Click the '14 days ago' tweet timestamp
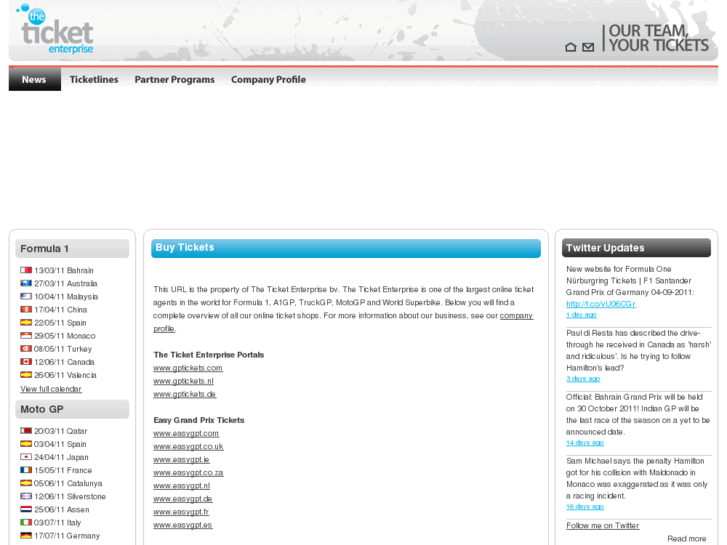Viewport: 727px width, 545px height. [x=585, y=442]
